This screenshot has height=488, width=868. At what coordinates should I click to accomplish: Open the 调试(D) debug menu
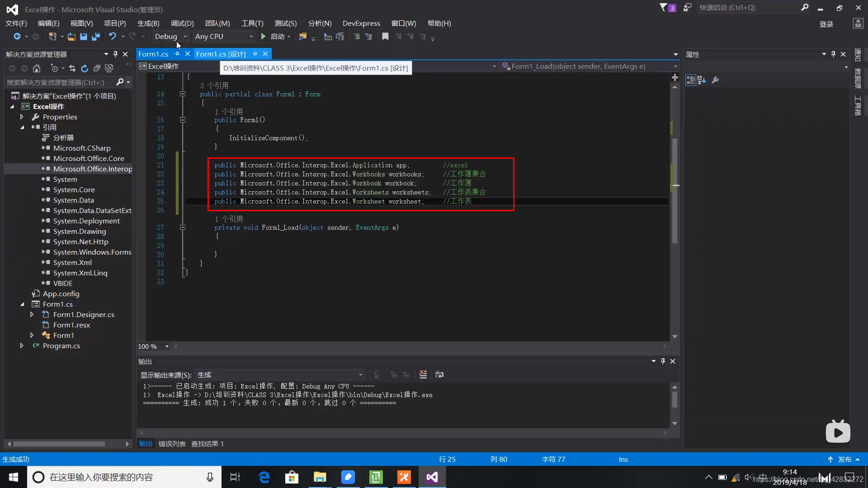pyautogui.click(x=182, y=24)
